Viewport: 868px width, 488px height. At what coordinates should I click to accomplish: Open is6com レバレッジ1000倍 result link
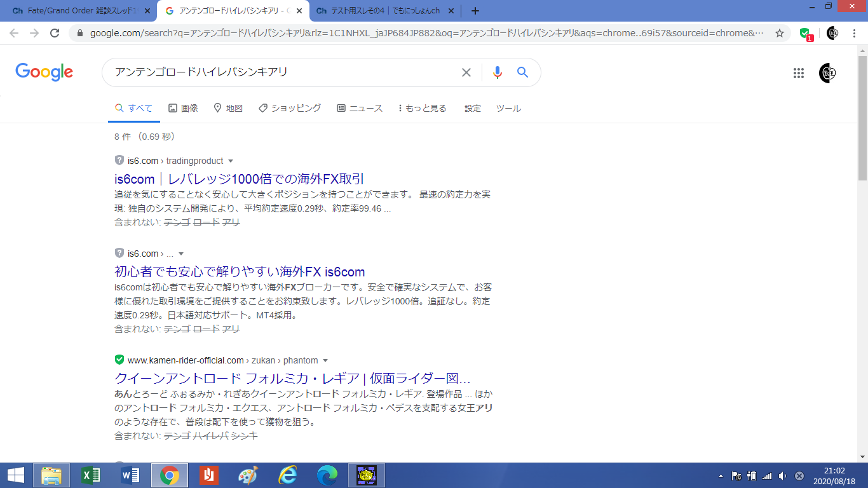(x=239, y=179)
